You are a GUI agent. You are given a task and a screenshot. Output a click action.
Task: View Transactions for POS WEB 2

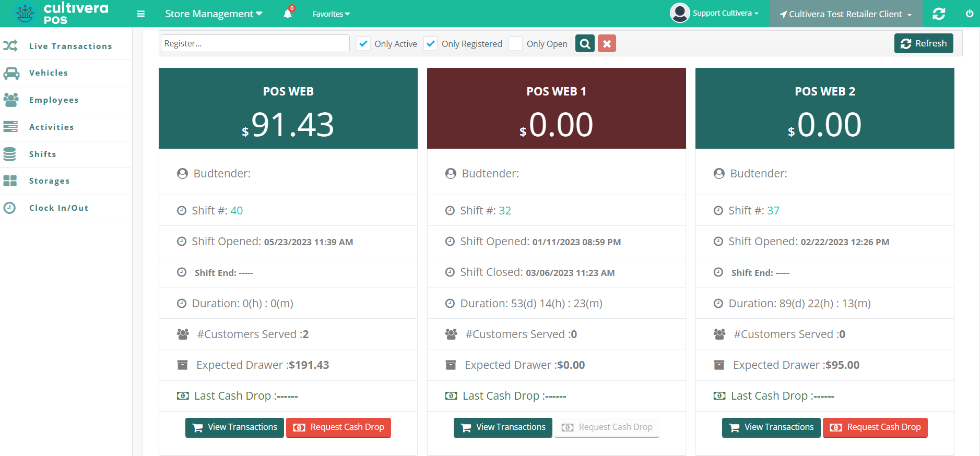coord(772,427)
